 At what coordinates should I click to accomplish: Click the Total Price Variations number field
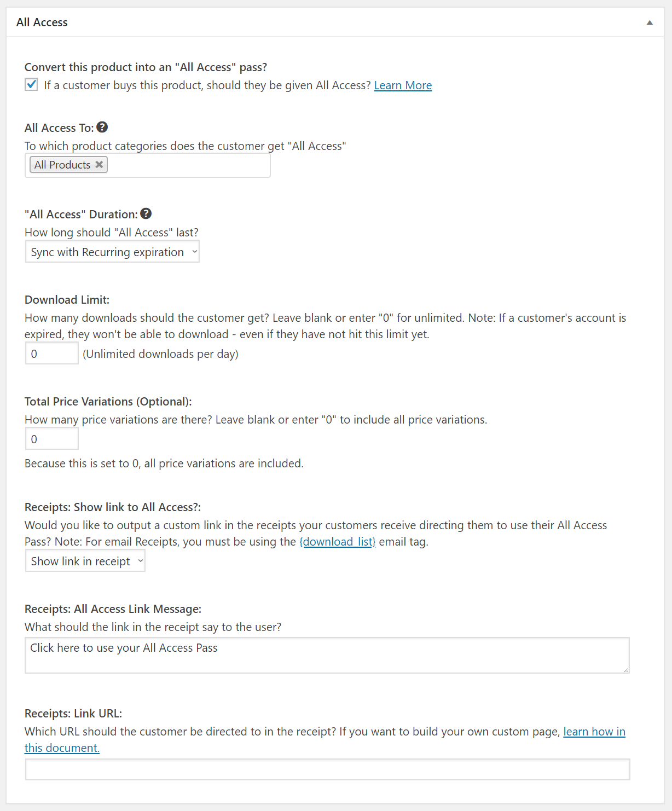[x=52, y=439]
